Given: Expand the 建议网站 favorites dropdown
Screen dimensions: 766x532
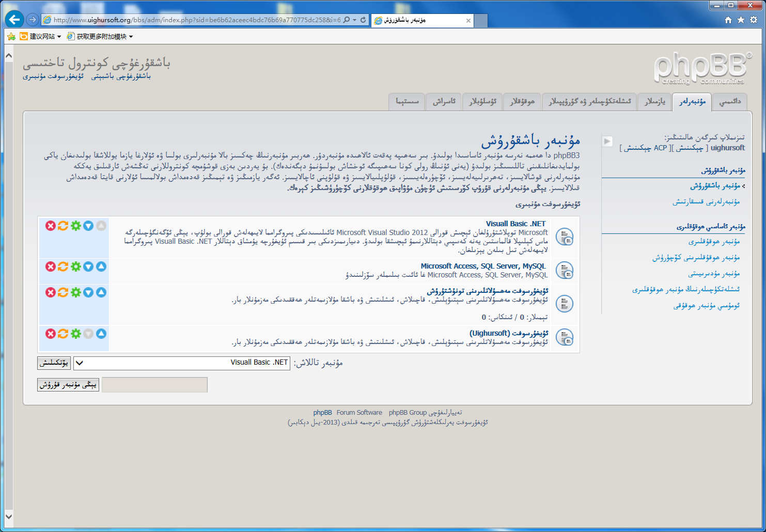Looking at the screenshot, I should (59, 37).
